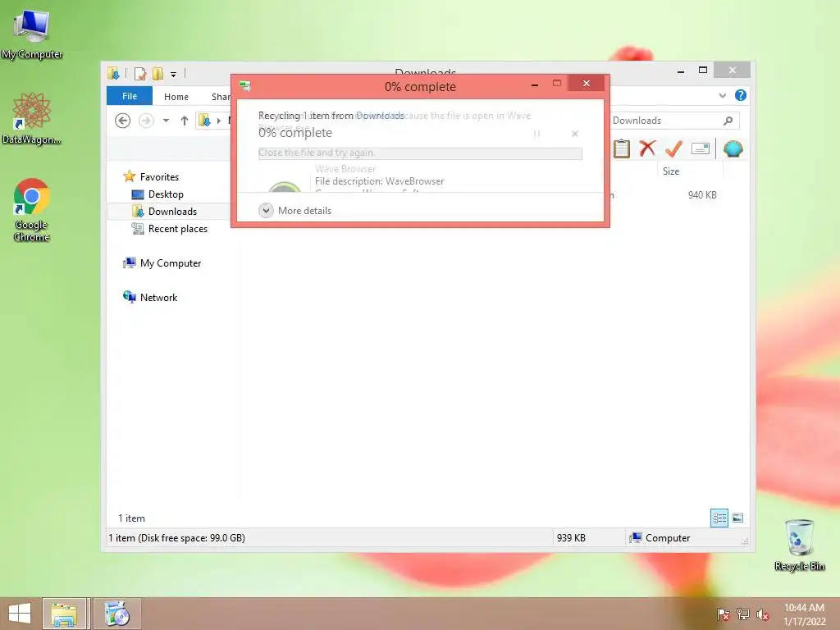Open the Share ribbon tab
Screen dimensions: 840x630
(220, 97)
